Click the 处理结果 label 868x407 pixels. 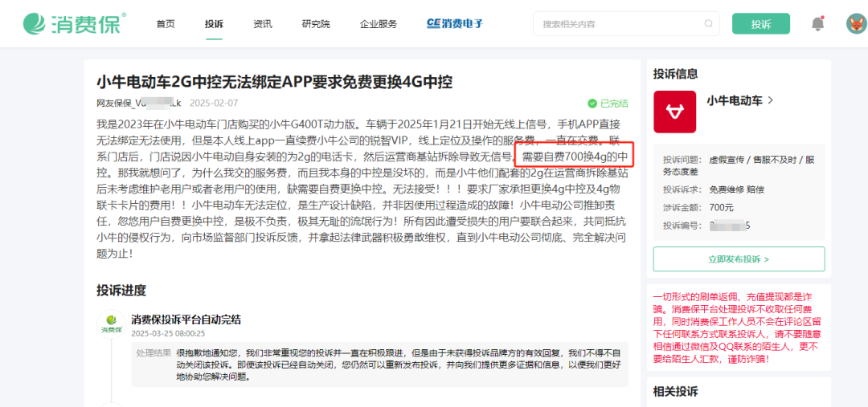click(x=154, y=352)
